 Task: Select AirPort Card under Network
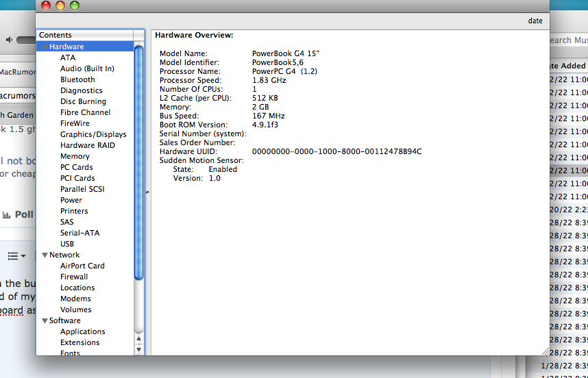[x=82, y=266]
